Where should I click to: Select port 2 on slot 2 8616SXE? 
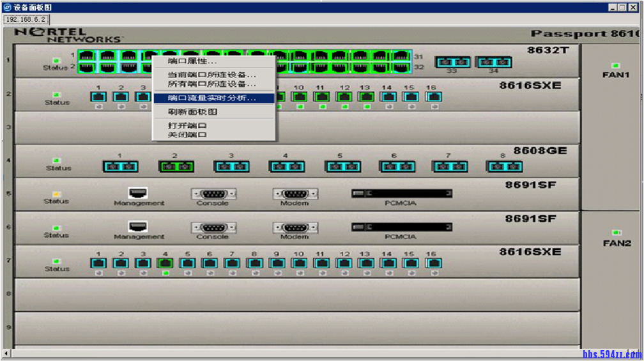(x=121, y=97)
